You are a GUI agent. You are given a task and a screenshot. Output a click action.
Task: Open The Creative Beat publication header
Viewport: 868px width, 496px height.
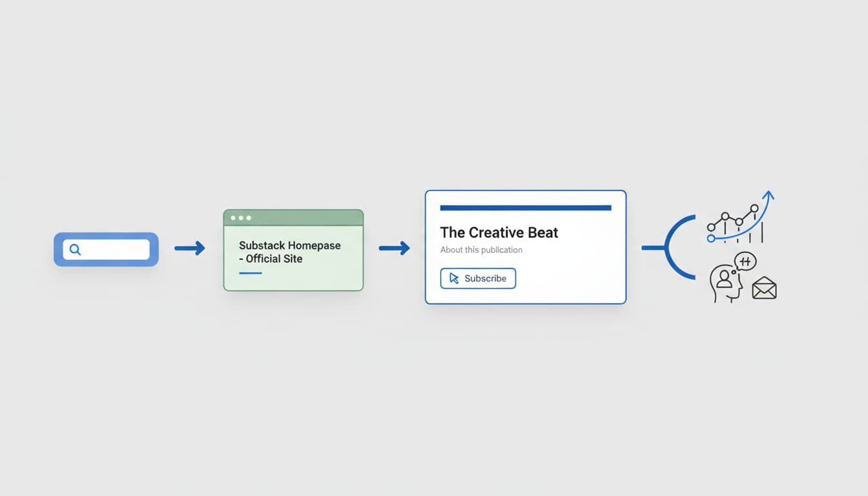click(499, 232)
